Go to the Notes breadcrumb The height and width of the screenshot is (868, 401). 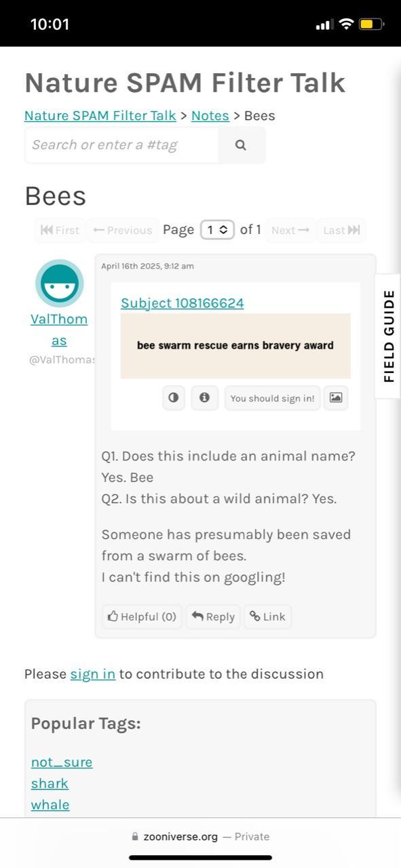pos(210,115)
